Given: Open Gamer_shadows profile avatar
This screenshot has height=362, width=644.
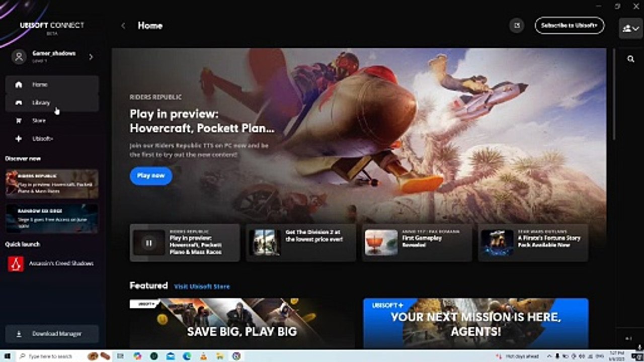Looking at the screenshot, I should 19,56.
